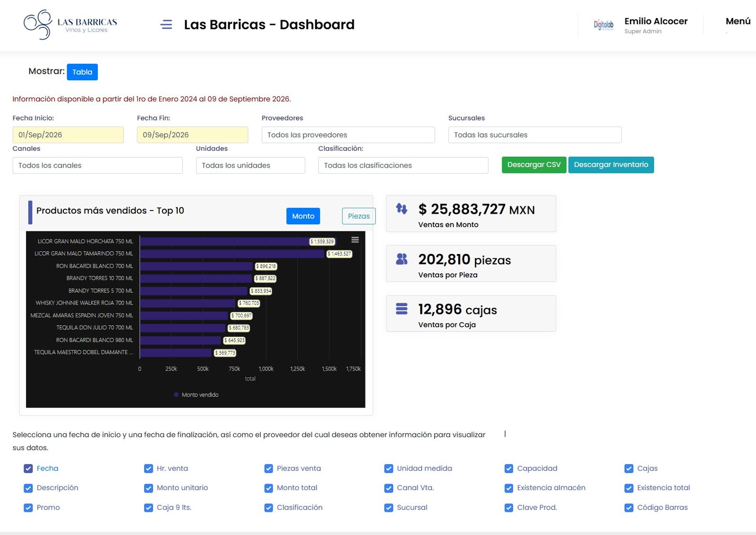Select the LICOR GRAN MALO TAMARINDO bar
Image resolution: width=756 pixels, height=535 pixels.
click(232, 254)
